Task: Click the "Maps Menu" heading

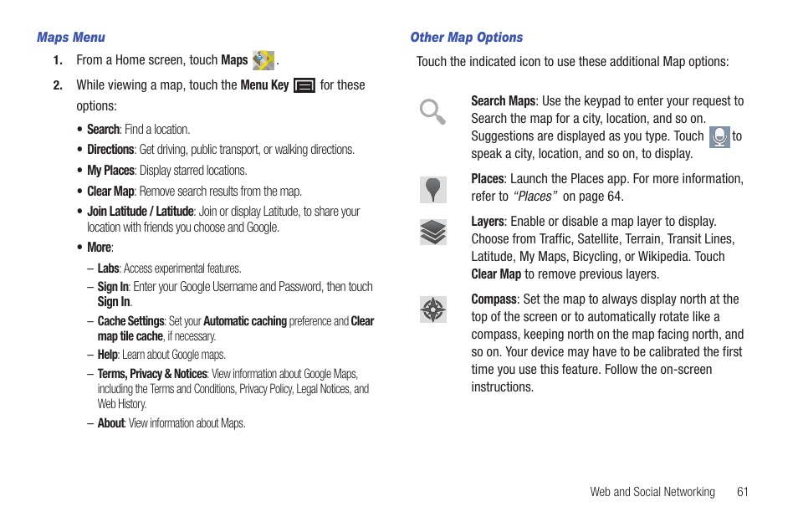Action: coord(71,38)
